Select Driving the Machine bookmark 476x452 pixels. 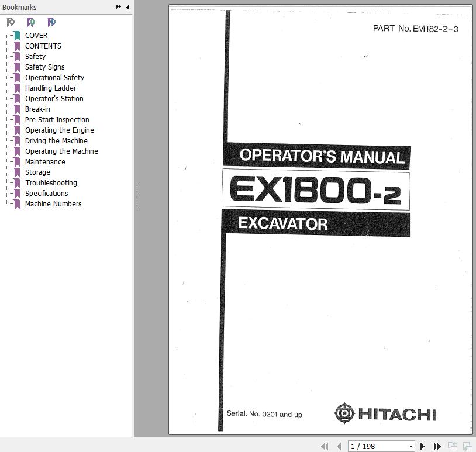point(56,140)
